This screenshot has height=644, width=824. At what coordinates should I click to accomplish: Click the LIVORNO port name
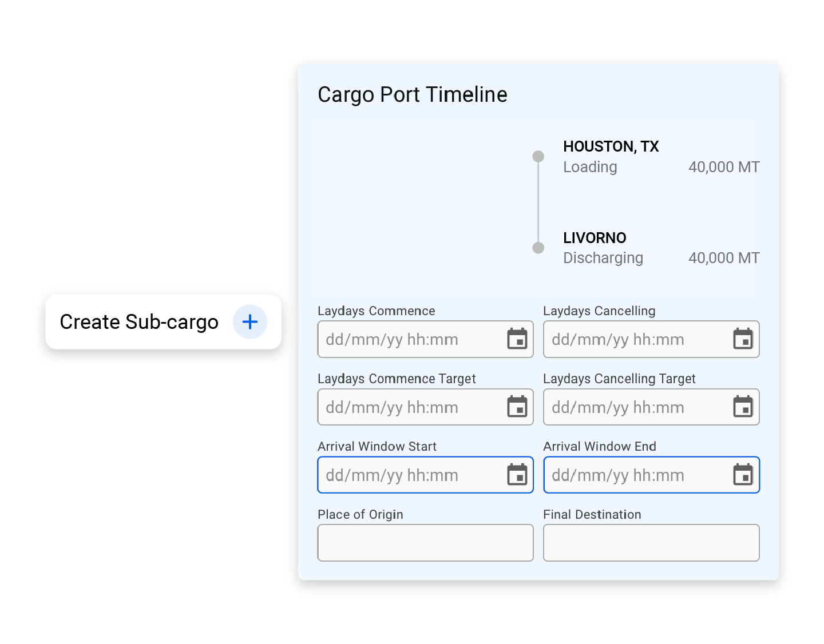tap(595, 237)
